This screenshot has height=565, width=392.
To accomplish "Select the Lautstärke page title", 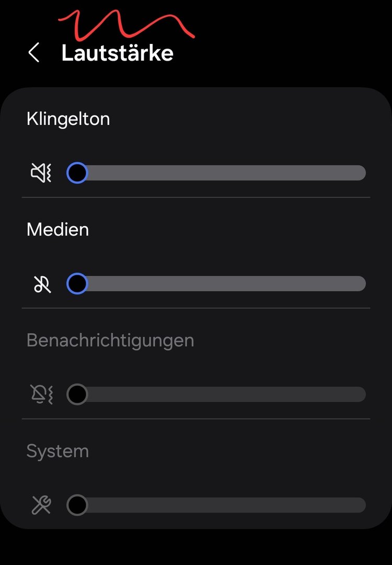I will [118, 53].
